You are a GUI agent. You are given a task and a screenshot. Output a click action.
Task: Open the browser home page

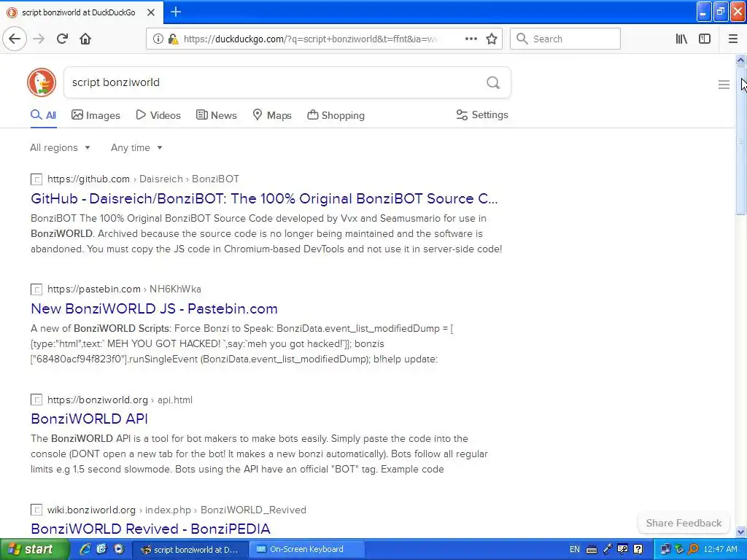tap(85, 39)
